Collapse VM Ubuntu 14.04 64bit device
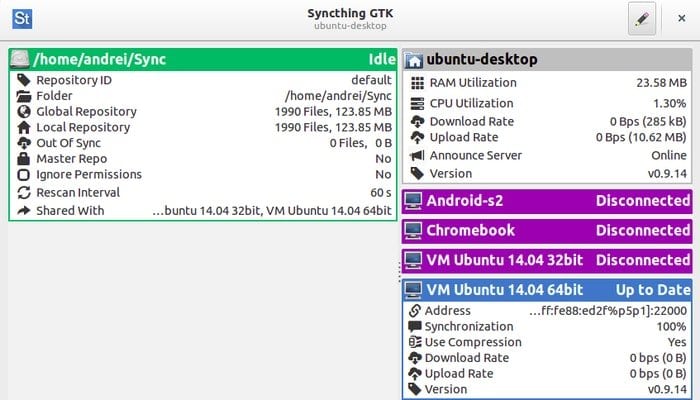 [x=547, y=290]
